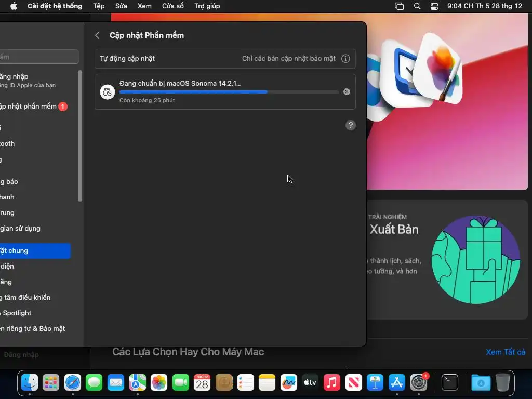Screen dimensions: 532x399
Task: Open Music from the Dock
Action: click(x=332, y=382)
